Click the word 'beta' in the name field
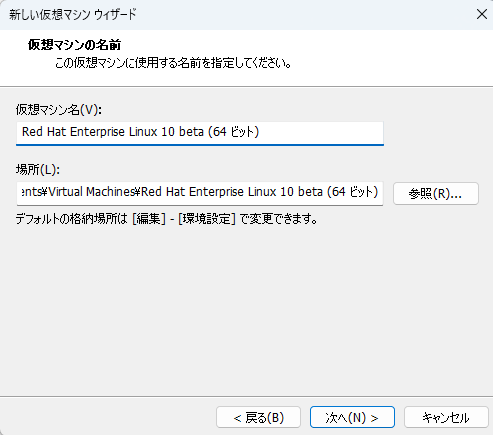This screenshot has width=493, height=435. pyautogui.click(x=191, y=132)
